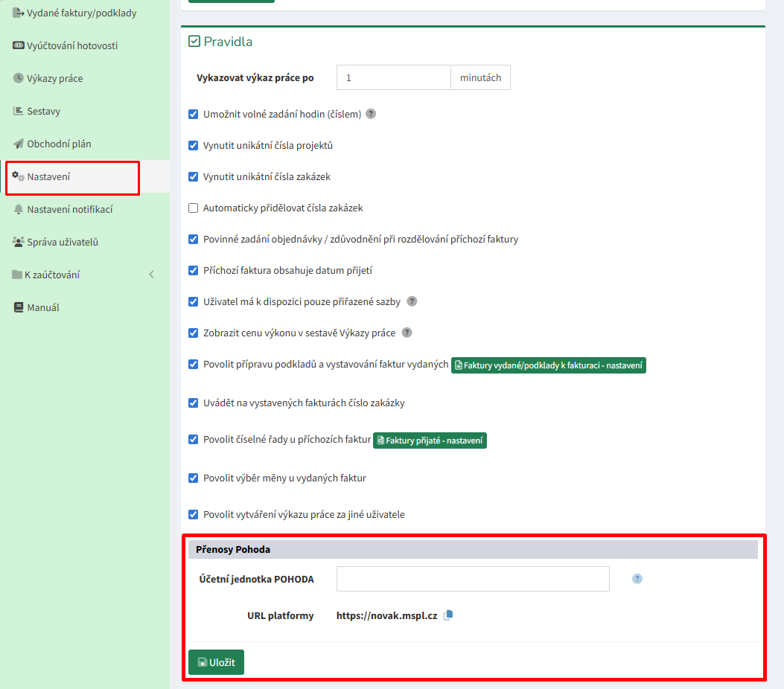The width and height of the screenshot is (784, 689).
Task: Open Výkazy práce in the sidebar
Action: click(54, 79)
